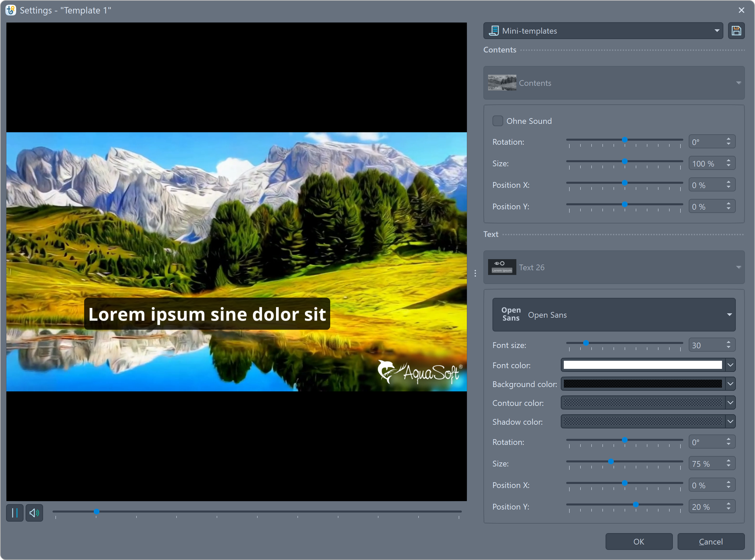The image size is (755, 560).
Task: Click the AquaSoft app icon in title bar
Action: pyautogui.click(x=10, y=10)
